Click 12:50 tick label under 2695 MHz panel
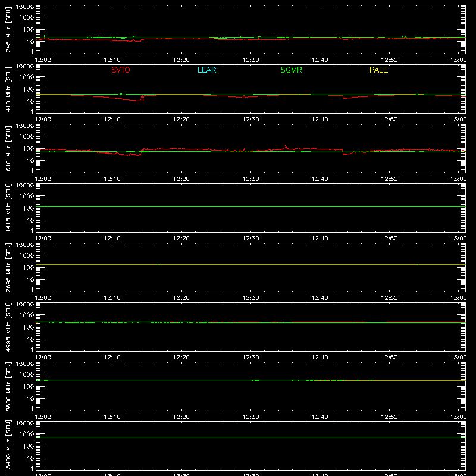The image size is (476, 476). tap(389, 298)
